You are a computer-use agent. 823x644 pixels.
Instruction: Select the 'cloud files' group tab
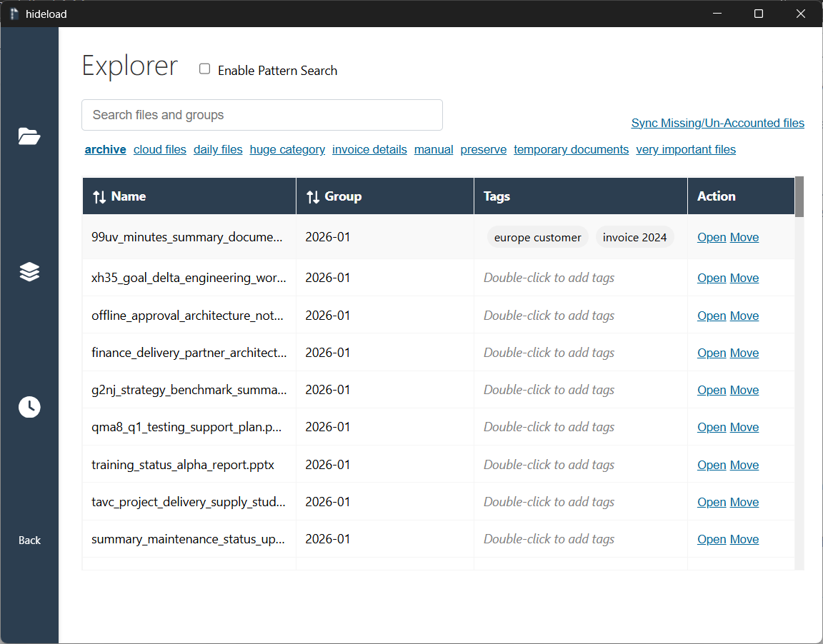(x=160, y=149)
